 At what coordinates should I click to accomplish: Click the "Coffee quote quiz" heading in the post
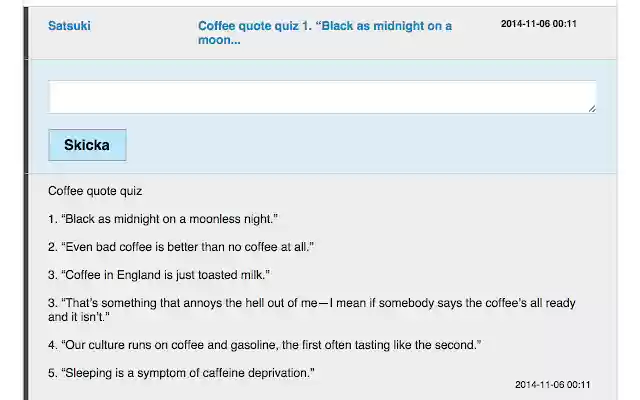pos(95,190)
